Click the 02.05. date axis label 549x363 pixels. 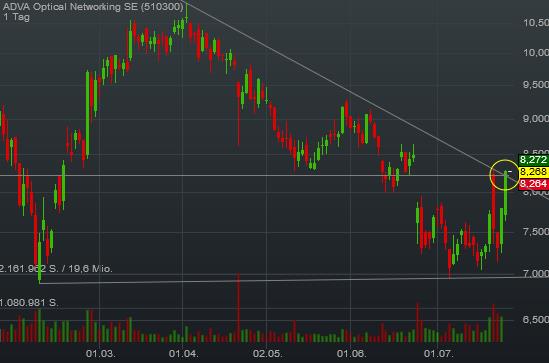267,353
